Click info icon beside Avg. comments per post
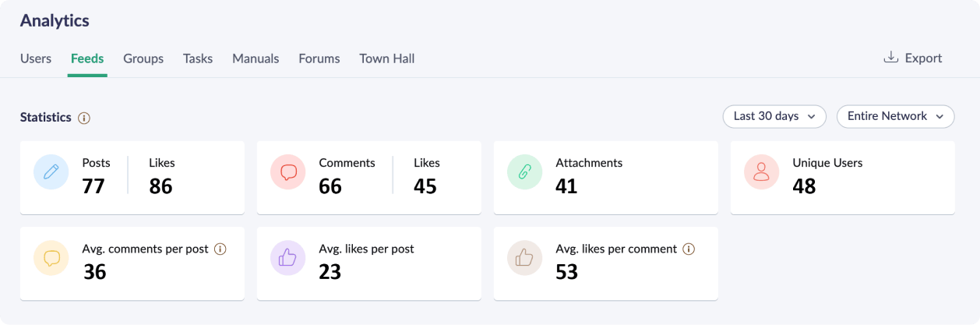The height and width of the screenshot is (325, 980). pyautogui.click(x=220, y=249)
